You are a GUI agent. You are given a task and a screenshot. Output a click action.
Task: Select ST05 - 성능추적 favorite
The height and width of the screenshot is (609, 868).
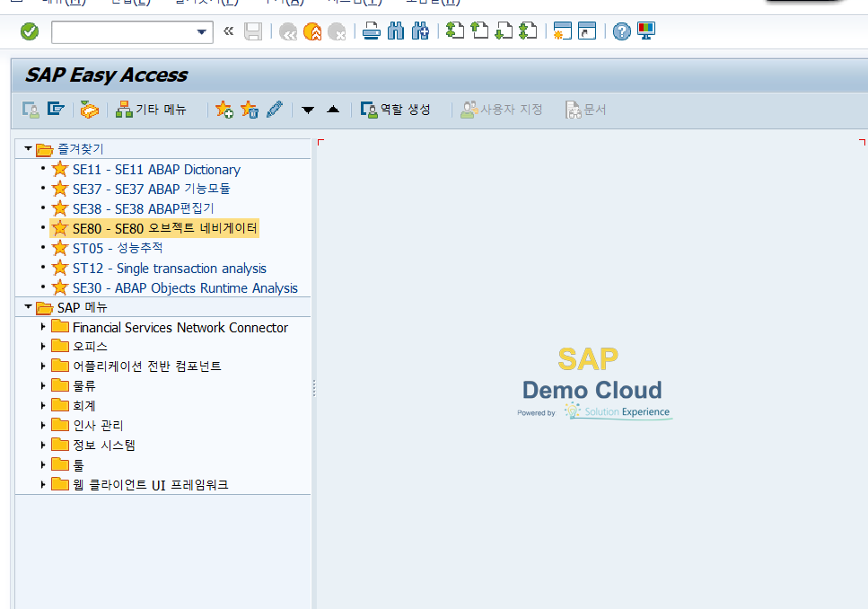(x=118, y=248)
